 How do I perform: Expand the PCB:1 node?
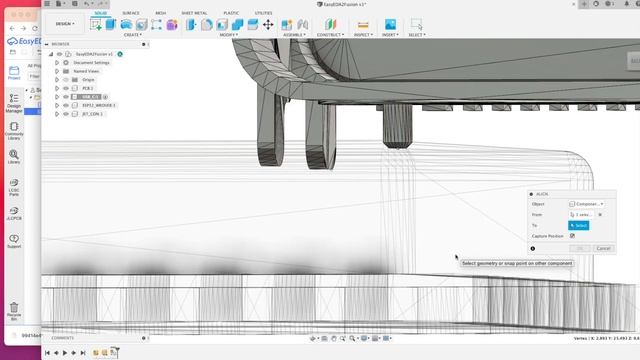tap(57, 88)
